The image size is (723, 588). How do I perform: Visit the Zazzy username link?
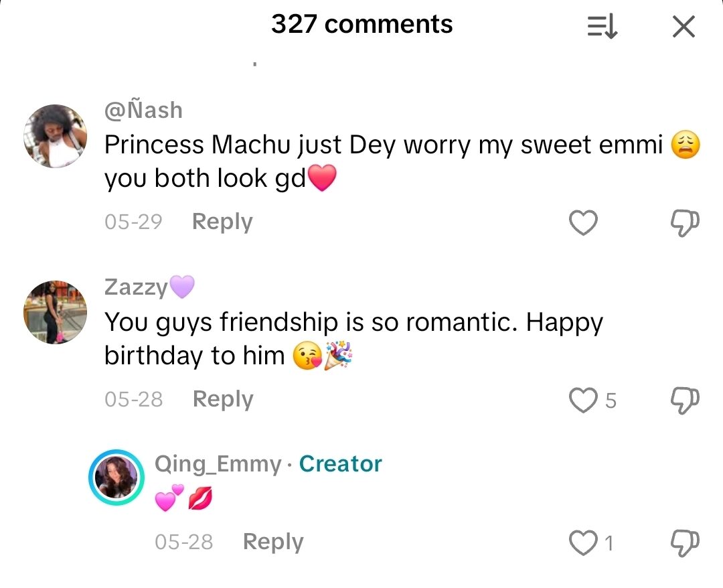coord(137,287)
